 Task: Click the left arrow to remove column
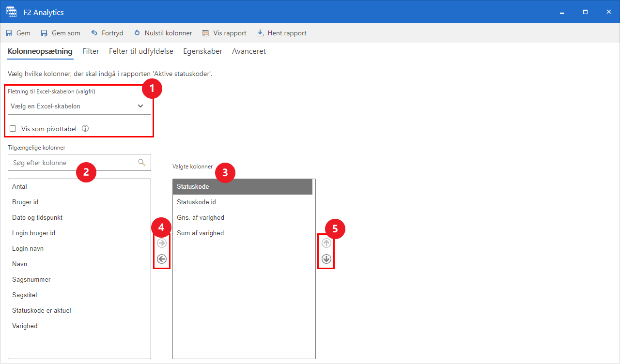pyautogui.click(x=162, y=259)
